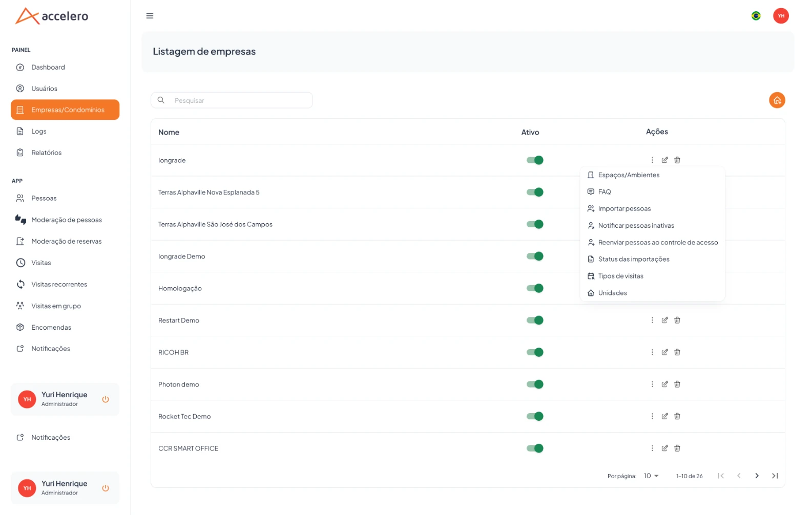Open Logs in sidebar

coord(65,132)
